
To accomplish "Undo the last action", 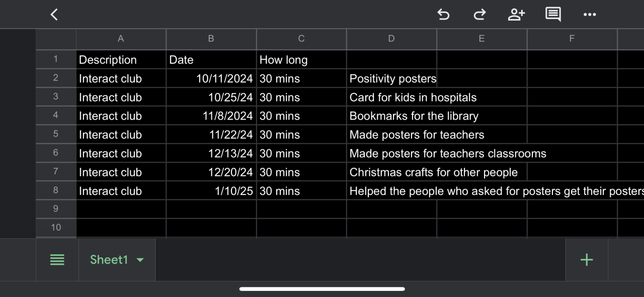I will [443, 15].
